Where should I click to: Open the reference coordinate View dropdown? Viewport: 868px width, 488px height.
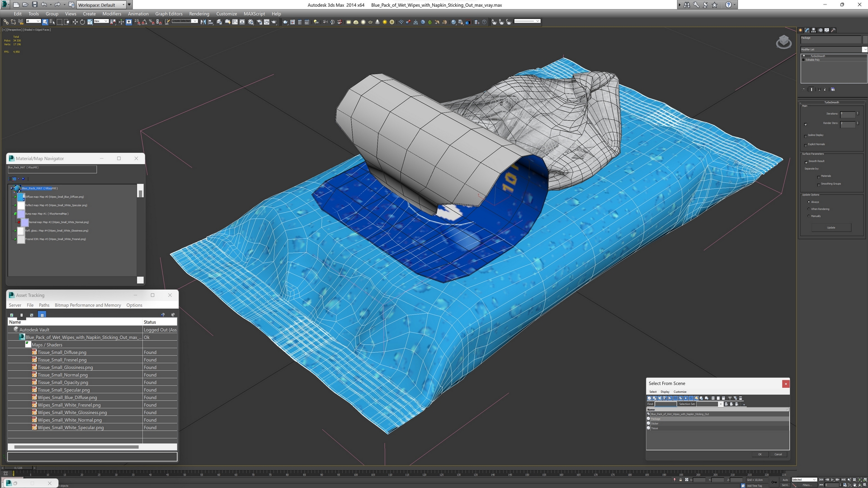click(x=101, y=21)
